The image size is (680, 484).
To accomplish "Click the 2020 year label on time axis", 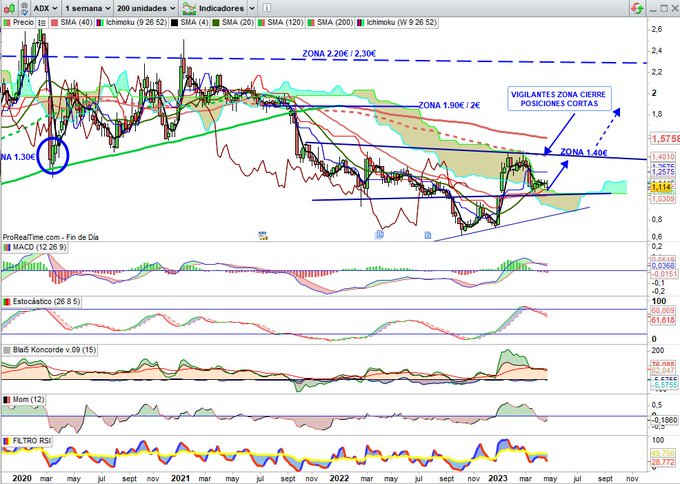I will coord(22,478).
